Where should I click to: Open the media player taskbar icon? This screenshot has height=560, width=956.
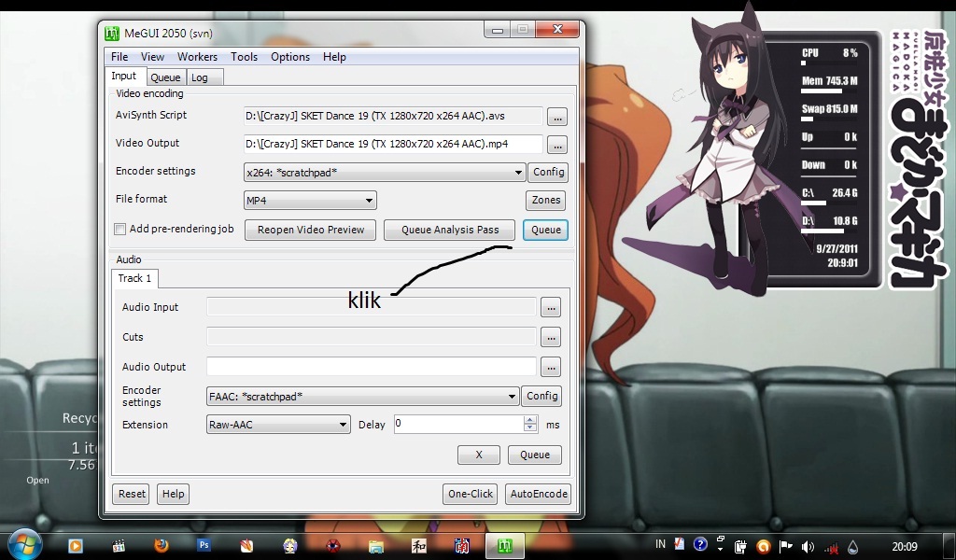tap(75, 546)
